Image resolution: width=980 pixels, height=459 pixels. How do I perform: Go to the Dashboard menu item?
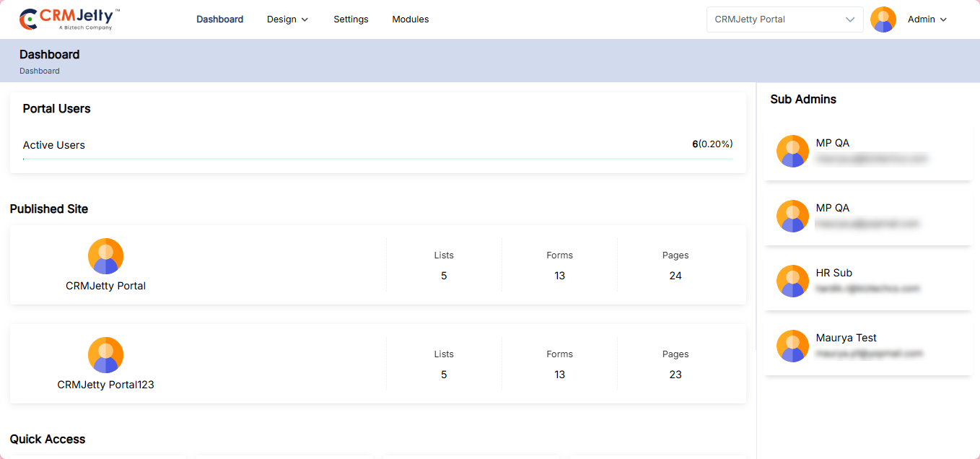click(x=219, y=19)
